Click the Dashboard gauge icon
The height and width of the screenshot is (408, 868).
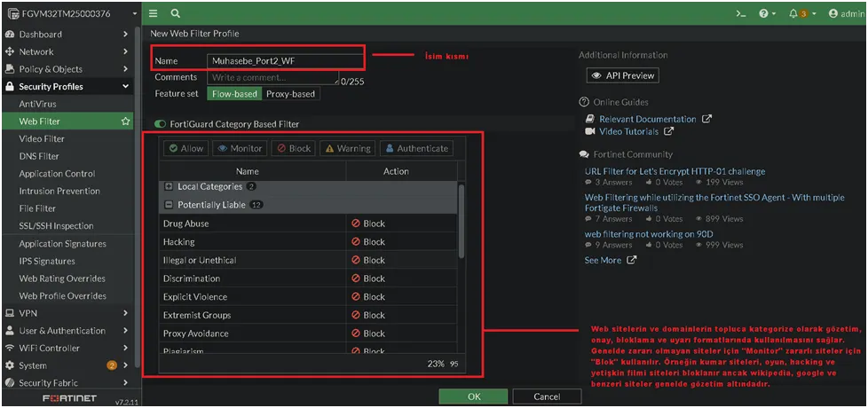10,35
